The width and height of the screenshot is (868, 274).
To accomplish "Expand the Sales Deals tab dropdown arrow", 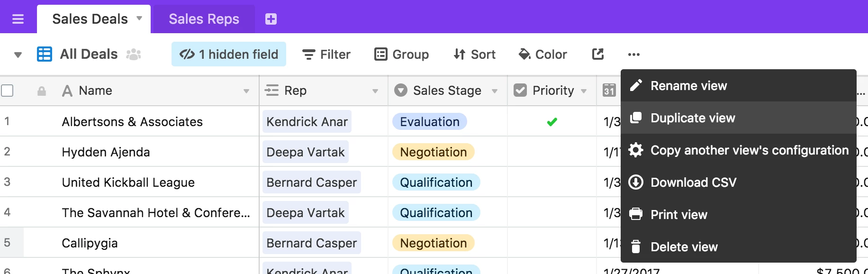I will coord(139,18).
